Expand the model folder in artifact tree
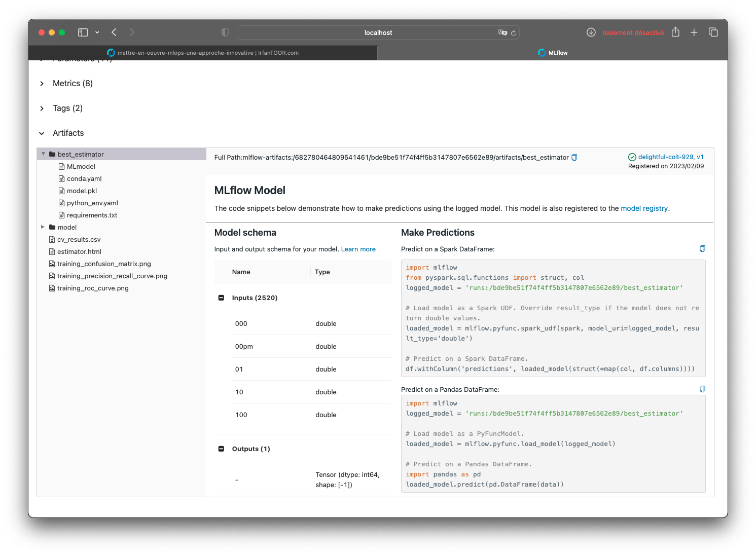This screenshot has width=756, height=555. tap(43, 227)
